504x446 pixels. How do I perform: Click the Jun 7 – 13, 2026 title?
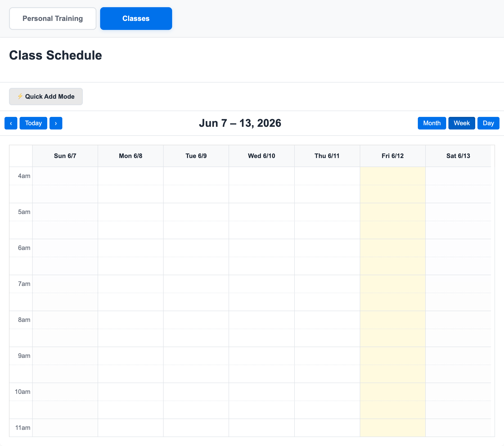(x=240, y=123)
